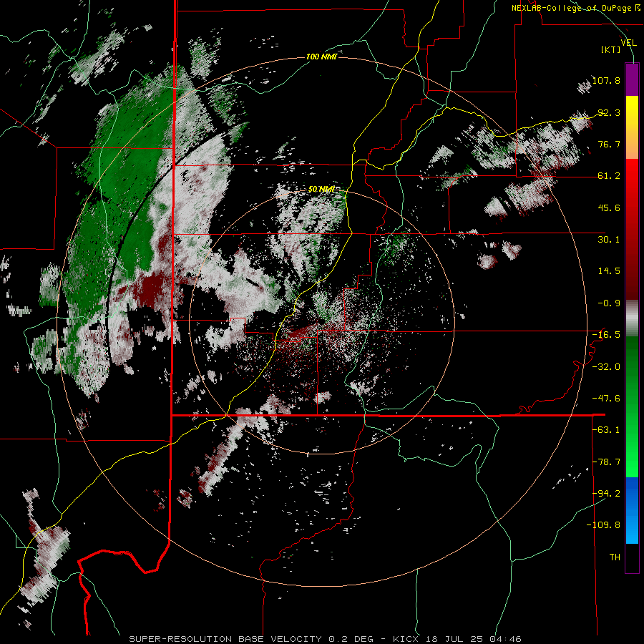Click the purple segment of the color bar
Image resolution: width=644 pixels, height=644 pixels.
[632, 79]
